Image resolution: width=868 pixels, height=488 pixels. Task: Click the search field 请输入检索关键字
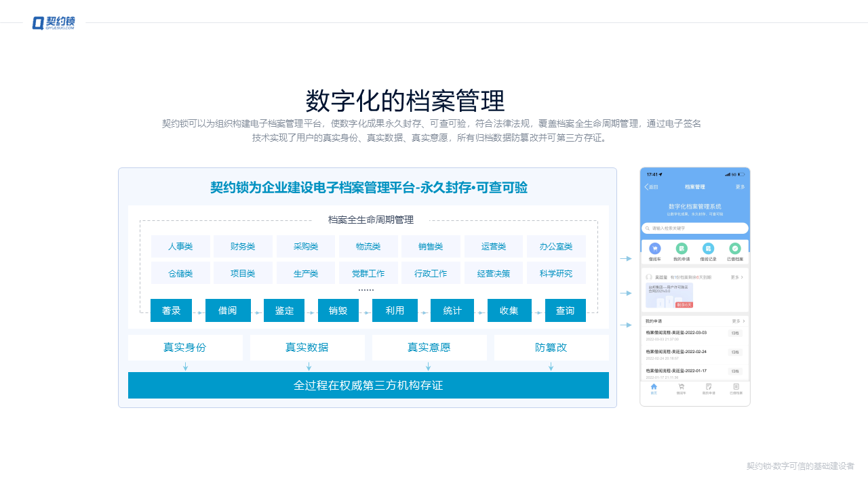tap(695, 228)
